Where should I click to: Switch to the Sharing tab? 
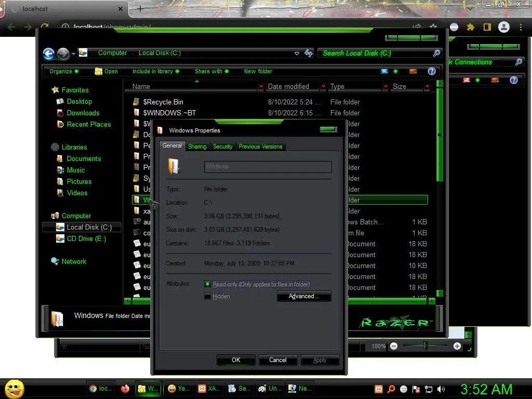tap(197, 147)
